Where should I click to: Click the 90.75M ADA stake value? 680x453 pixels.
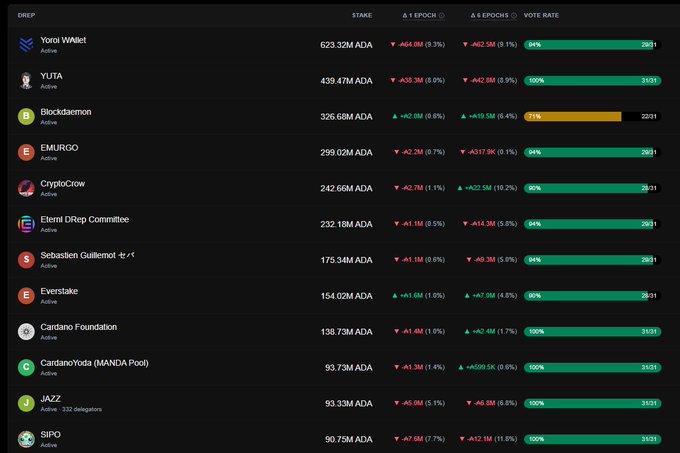tap(349, 440)
